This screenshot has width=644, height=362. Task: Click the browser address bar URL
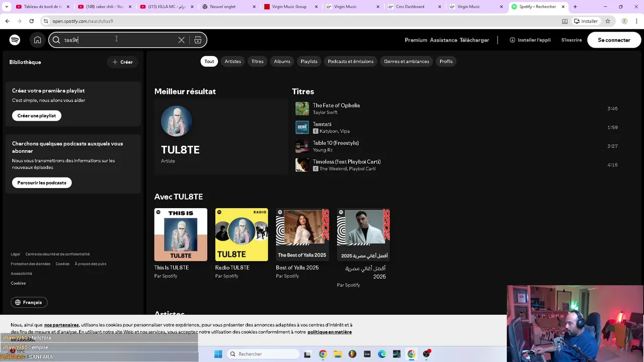click(83, 21)
